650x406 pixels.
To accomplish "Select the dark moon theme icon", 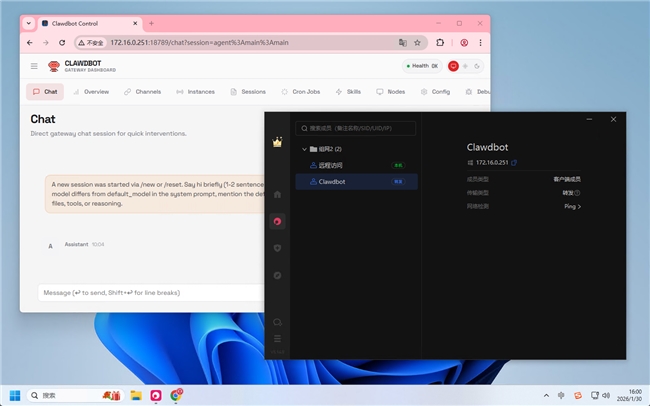I will (477, 66).
